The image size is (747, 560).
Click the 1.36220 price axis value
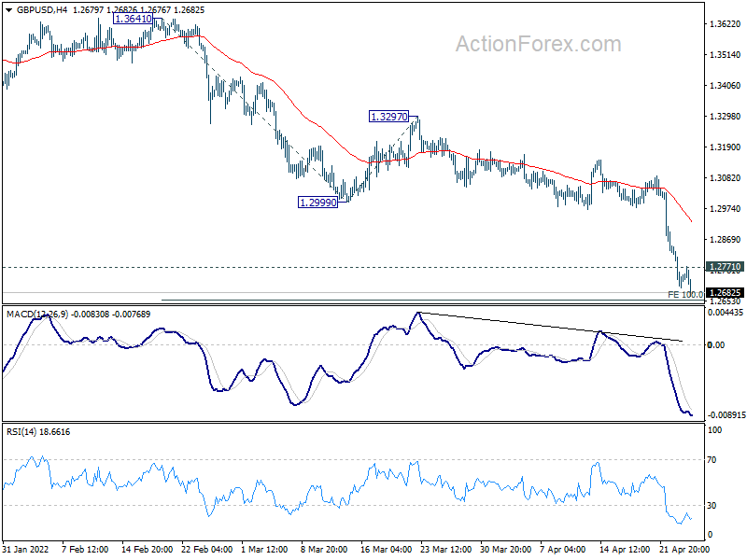tap(726, 24)
